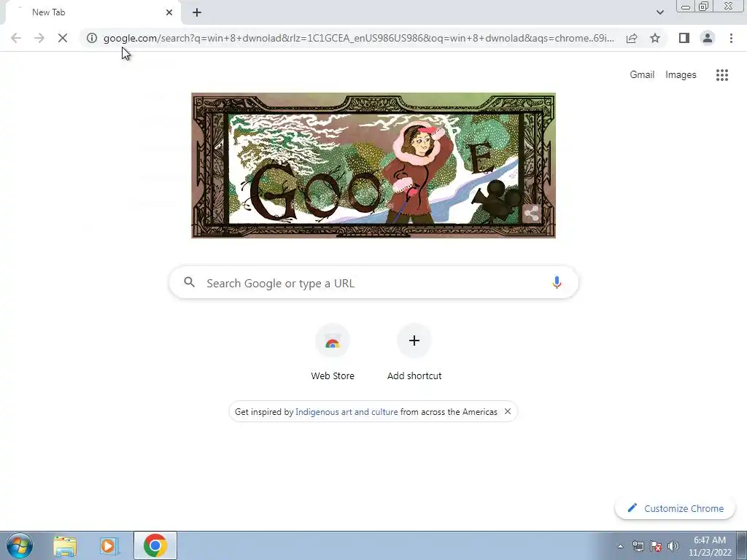Open the Gmail link
The width and height of the screenshot is (747, 560).
click(642, 75)
